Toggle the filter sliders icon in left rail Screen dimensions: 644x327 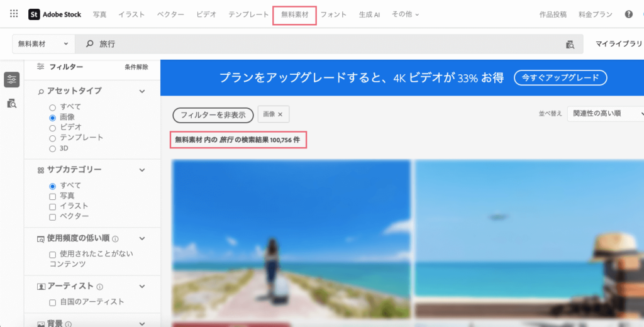12,80
